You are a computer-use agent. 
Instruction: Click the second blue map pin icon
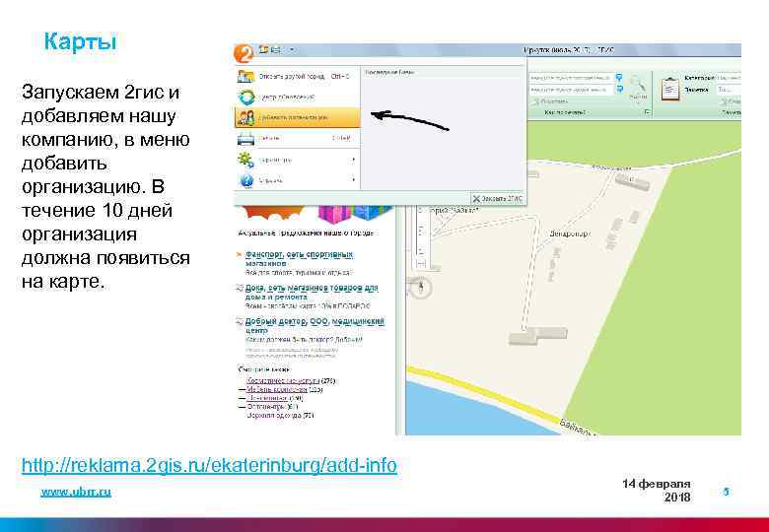tap(619, 89)
